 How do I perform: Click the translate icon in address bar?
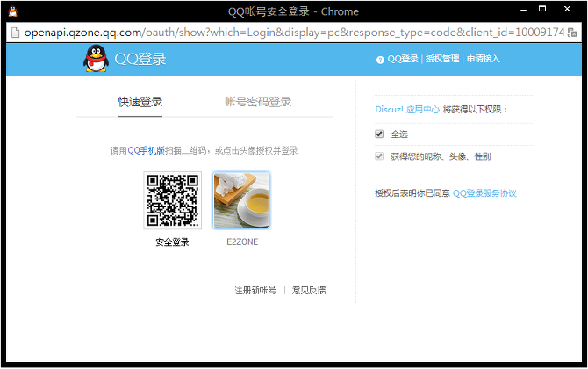pyautogui.click(x=572, y=33)
